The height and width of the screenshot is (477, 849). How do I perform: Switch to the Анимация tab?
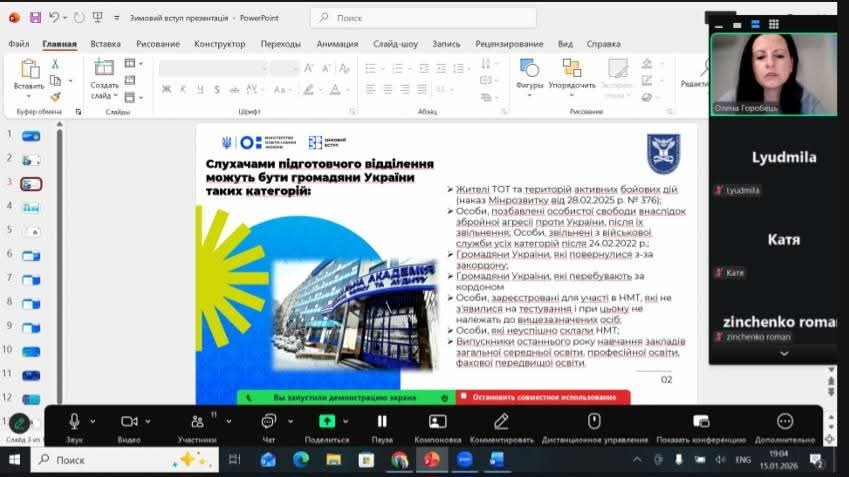pos(337,44)
